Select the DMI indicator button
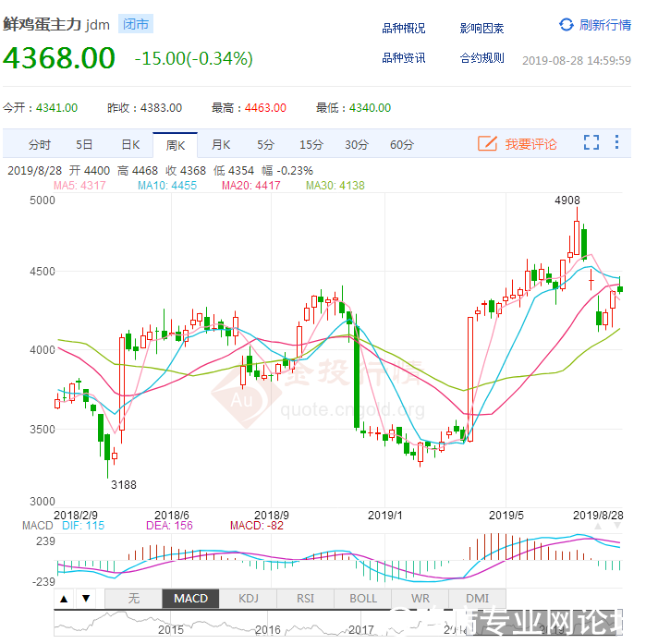646x644 pixels. [477, 599]
